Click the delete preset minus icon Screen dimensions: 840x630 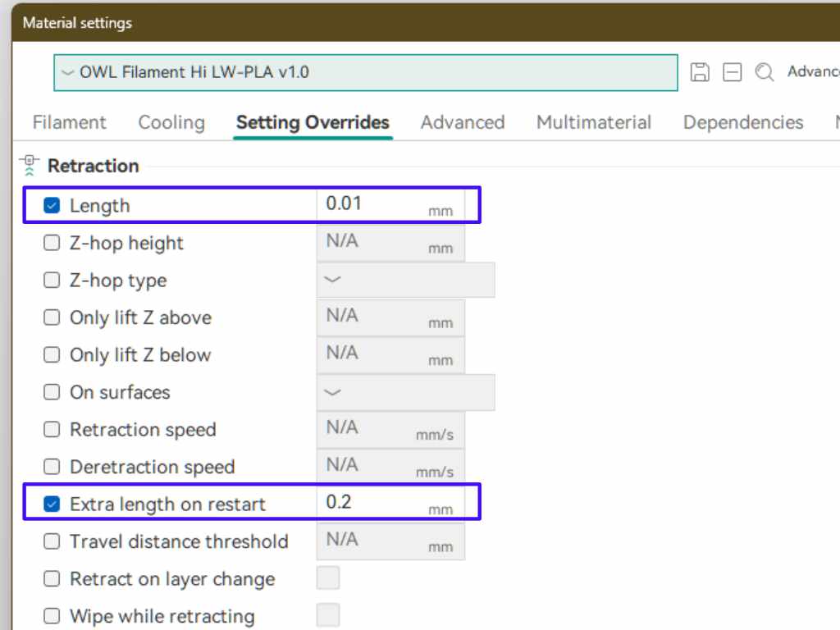732,72
